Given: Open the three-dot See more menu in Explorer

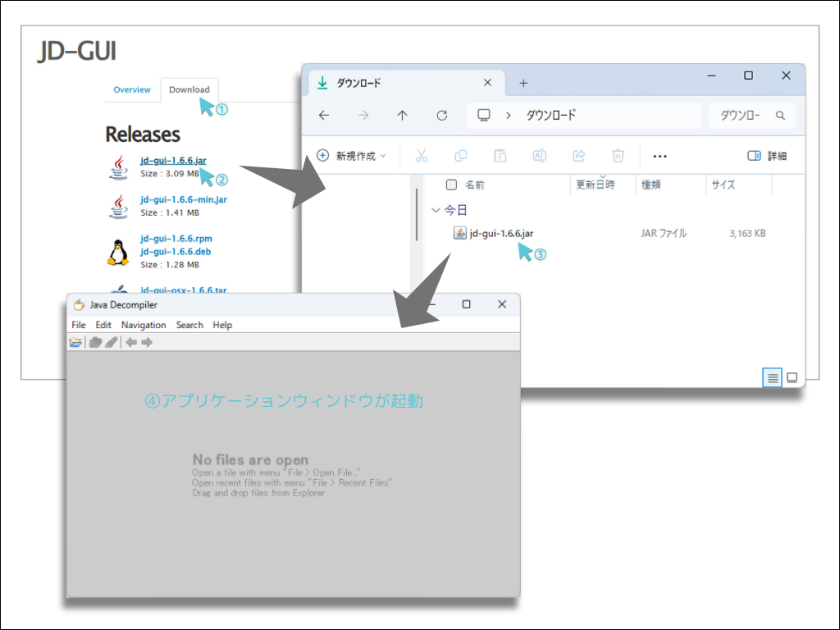Looking at the screenshot, I should (x=660, y=156).
